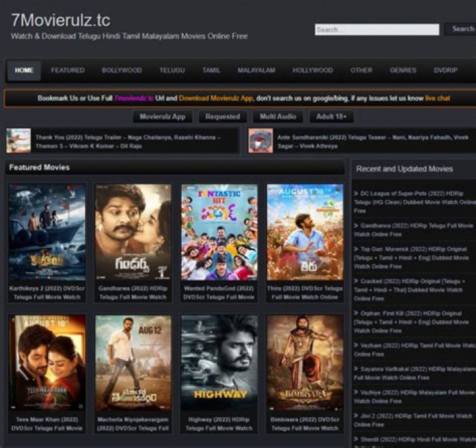Go to the Home menu tab

click(24, 70)
